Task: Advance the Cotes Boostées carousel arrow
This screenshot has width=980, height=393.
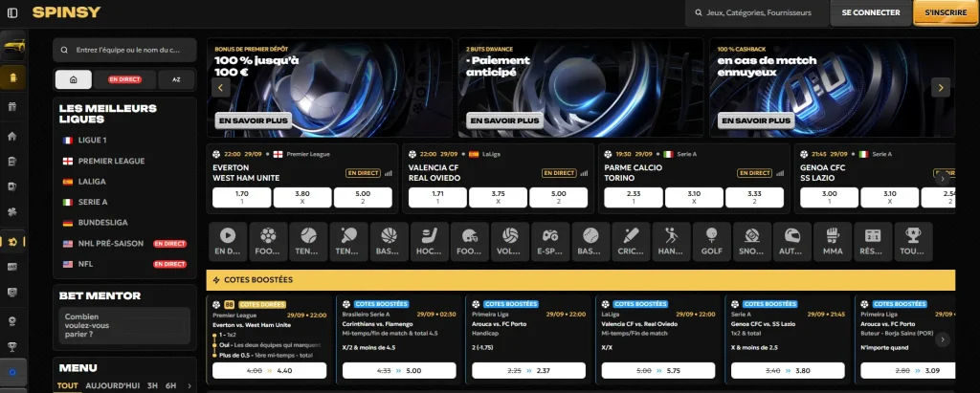Action: coord(943,339)
